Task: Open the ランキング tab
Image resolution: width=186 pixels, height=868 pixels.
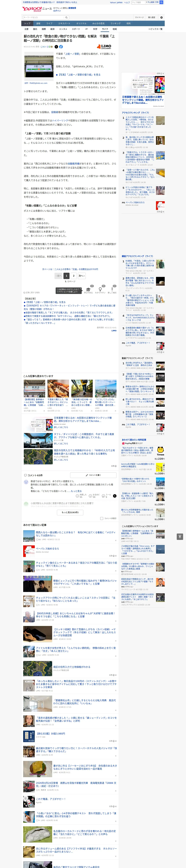Action: coord(115,24)
